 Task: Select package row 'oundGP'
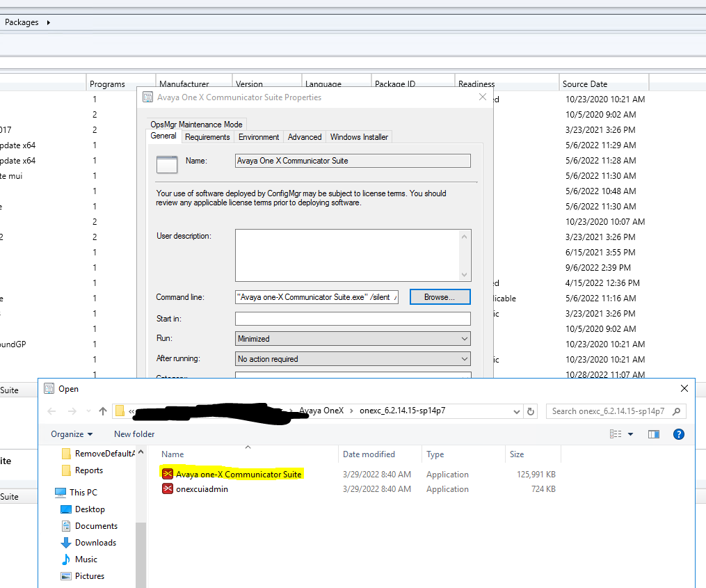coord(13,344)
